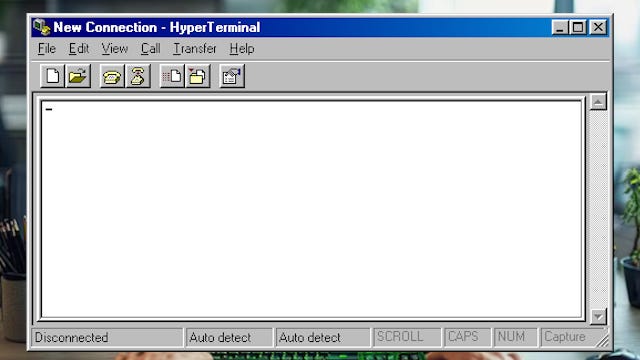Close the HyperTerminal window
This screenshot has height=360, width=640.
coord(598,27)
